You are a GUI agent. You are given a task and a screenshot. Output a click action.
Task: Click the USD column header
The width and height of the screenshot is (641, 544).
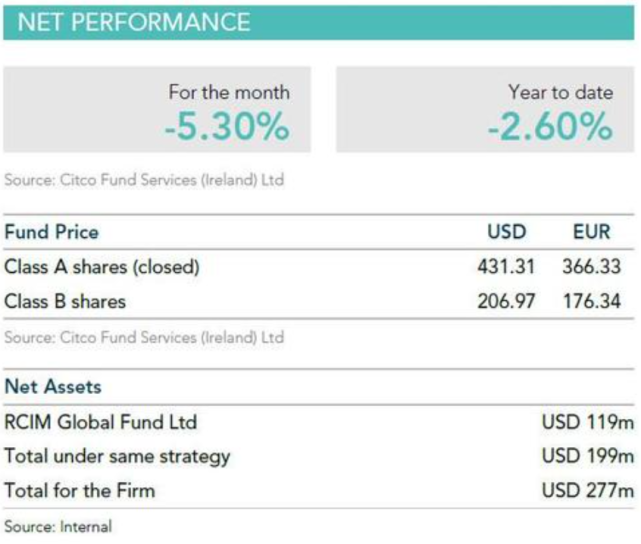click(x=506, y=232)
